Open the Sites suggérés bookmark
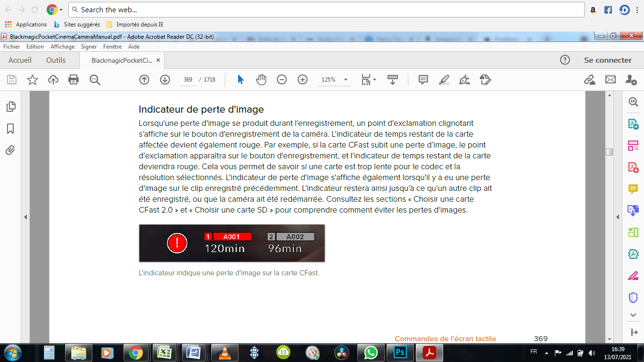Viewport: 644px width, 362px height. (77, 24)
